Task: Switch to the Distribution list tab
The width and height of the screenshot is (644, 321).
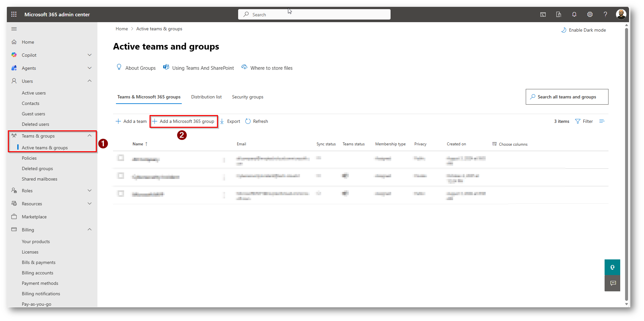Action: [206, 97]
